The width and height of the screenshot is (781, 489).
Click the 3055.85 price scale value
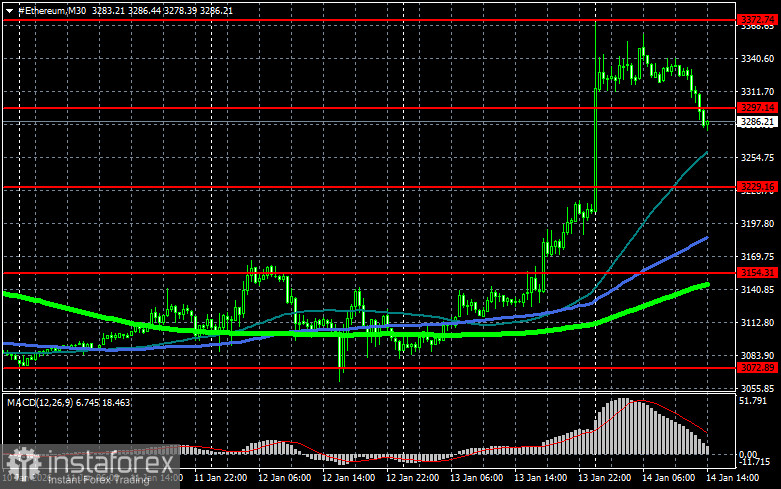click(758, 388)
